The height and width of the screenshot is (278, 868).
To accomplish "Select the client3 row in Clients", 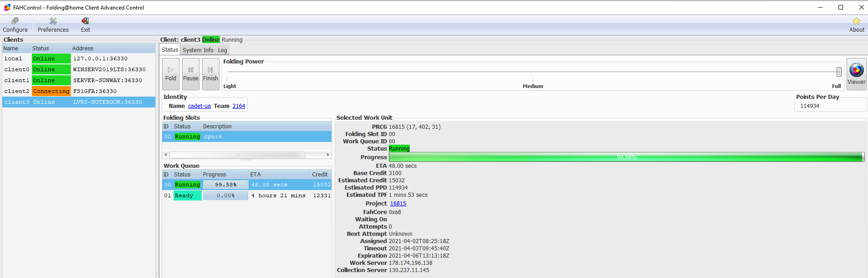I will point(79,102).
